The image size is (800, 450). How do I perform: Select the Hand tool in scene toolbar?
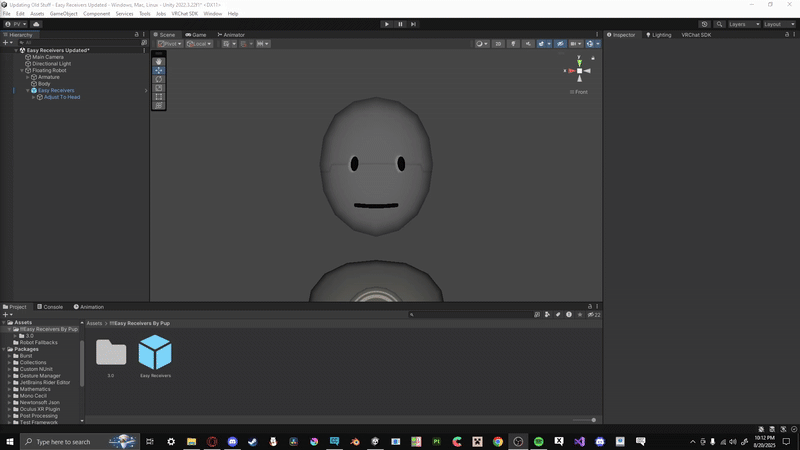159,62
